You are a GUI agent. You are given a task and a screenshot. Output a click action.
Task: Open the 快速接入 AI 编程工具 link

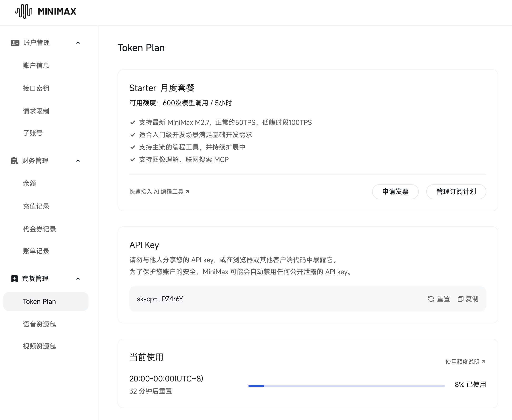pyautogui.click(x=157, y=192)
